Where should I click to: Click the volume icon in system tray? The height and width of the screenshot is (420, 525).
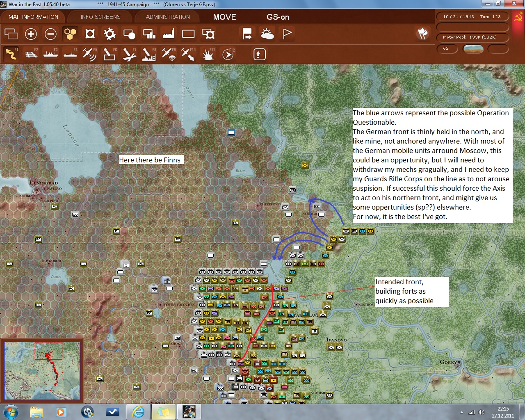click(x=481, y=412)
